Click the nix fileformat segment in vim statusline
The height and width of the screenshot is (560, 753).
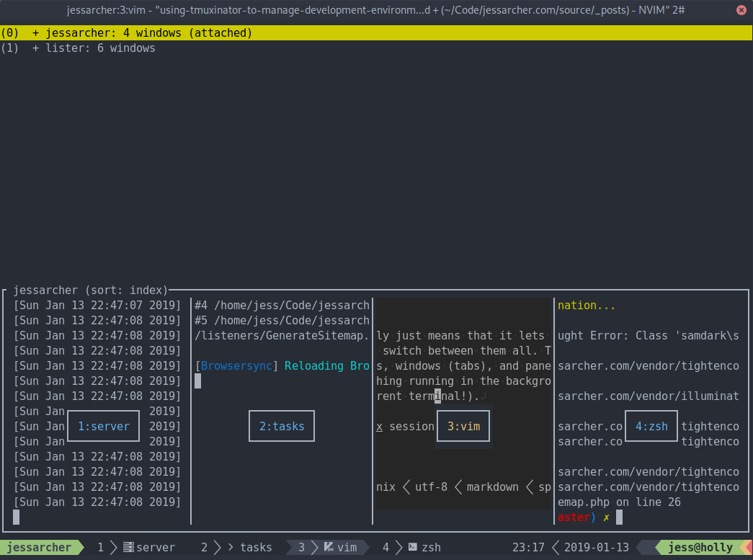pos(386,486)
